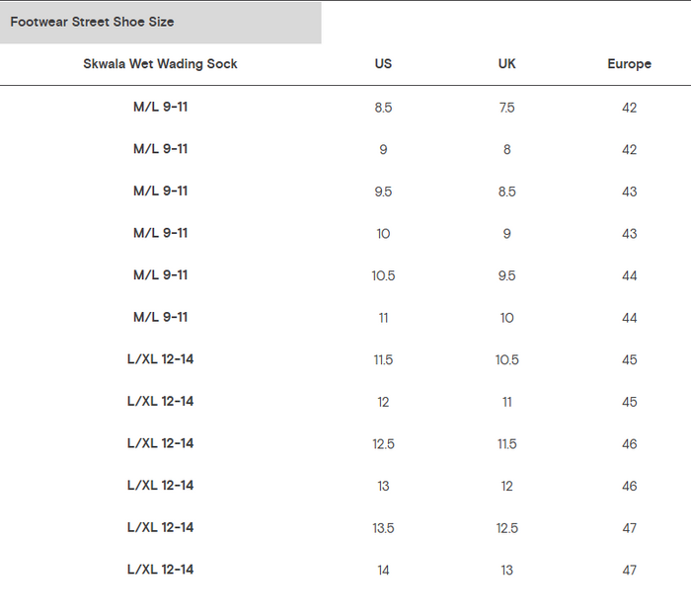The height and width of the screenshot is (616, 691).
Task: Select UK size 9.5 cell
Action: click(506, 275)
